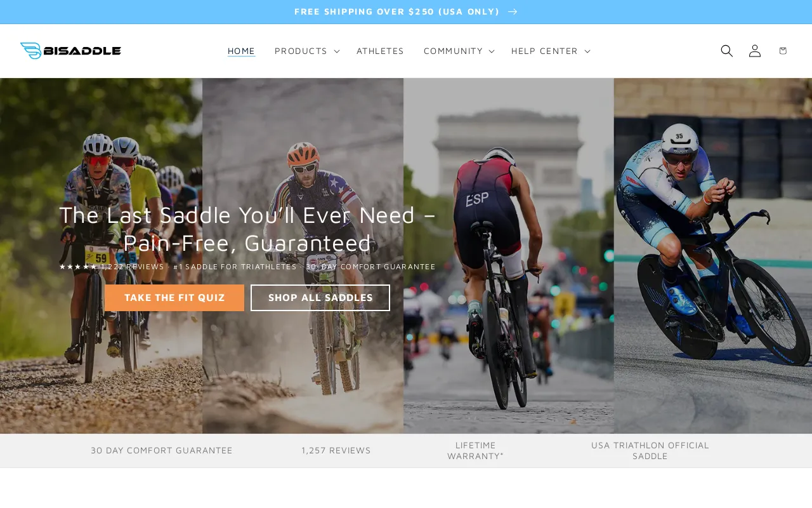Screen dimensions: 812x508
Task: Go to the Home menu item
Action: (x=241, y=51)
